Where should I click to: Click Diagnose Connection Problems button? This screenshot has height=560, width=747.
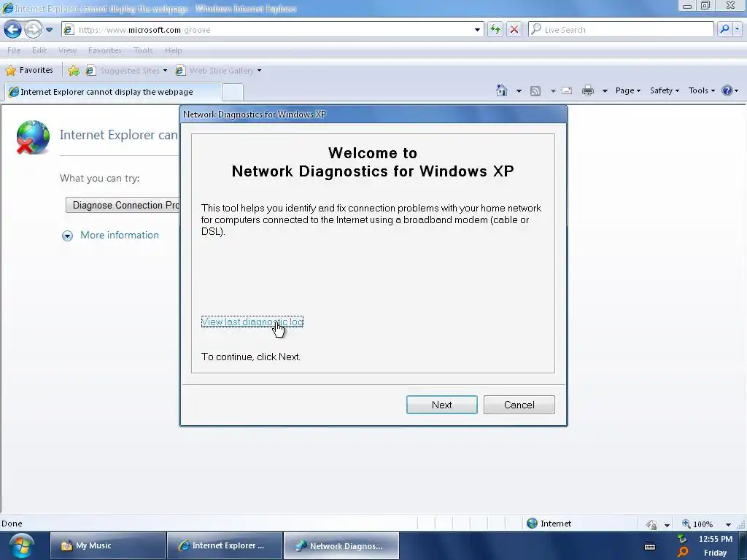[x=123, y=205]
